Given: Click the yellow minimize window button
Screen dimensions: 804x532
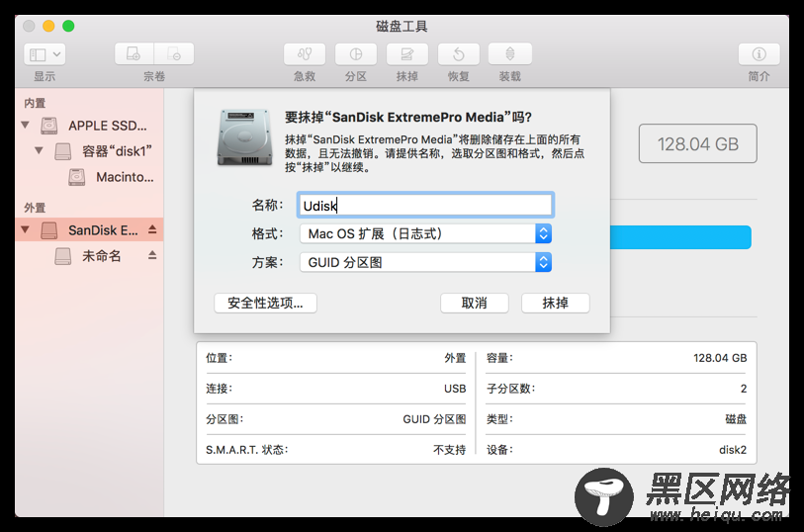Looking at the screenshot, I should click(x=48, y=26).
